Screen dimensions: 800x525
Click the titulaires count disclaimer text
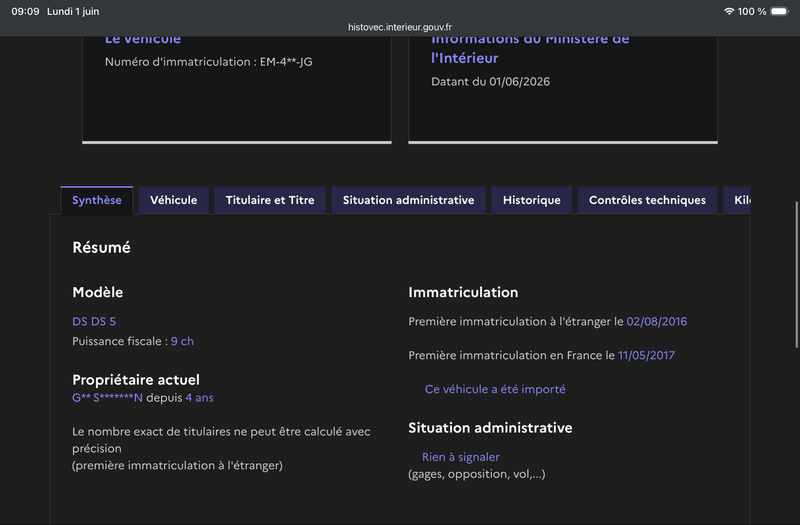point(221,448)
